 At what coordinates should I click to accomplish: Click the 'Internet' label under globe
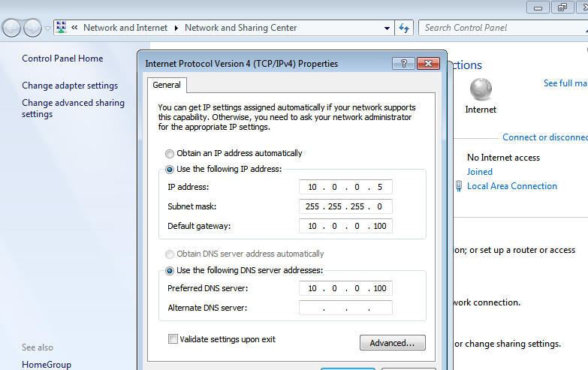point(481,110)
